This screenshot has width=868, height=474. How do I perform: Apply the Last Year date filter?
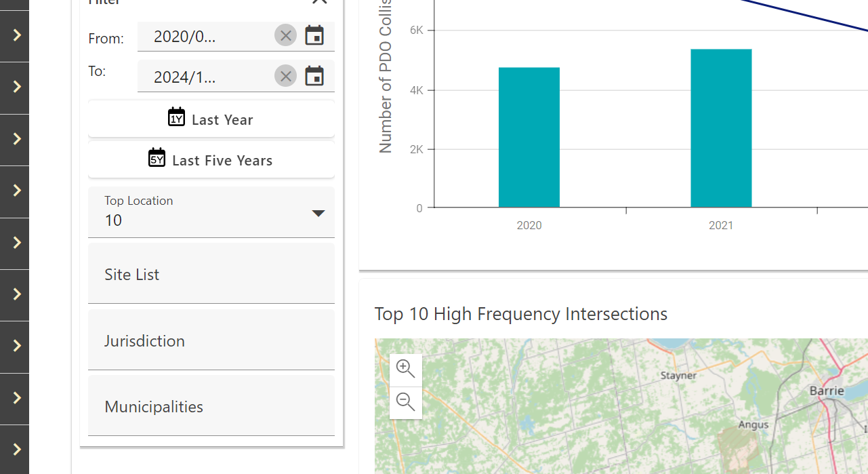click(x=211, y=119)
